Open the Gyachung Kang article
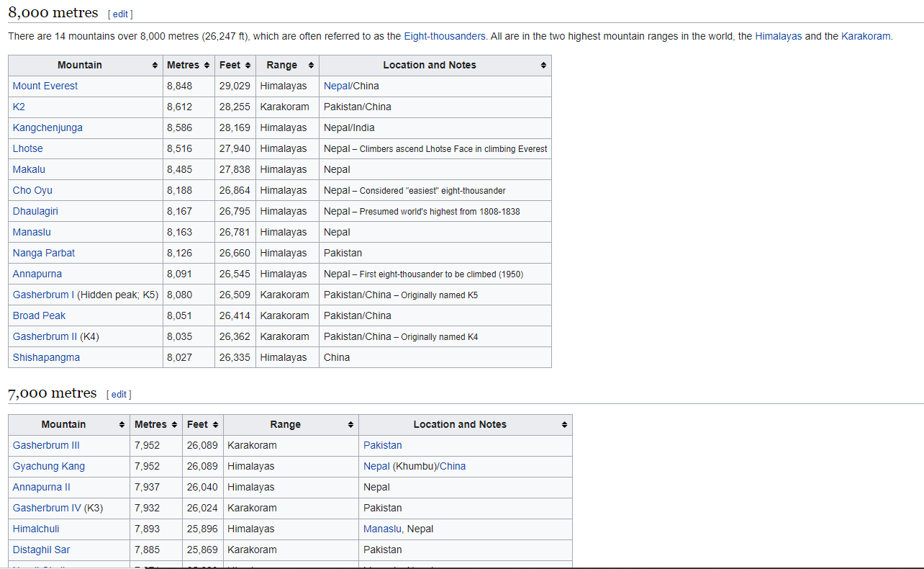 tap(49, 466)
